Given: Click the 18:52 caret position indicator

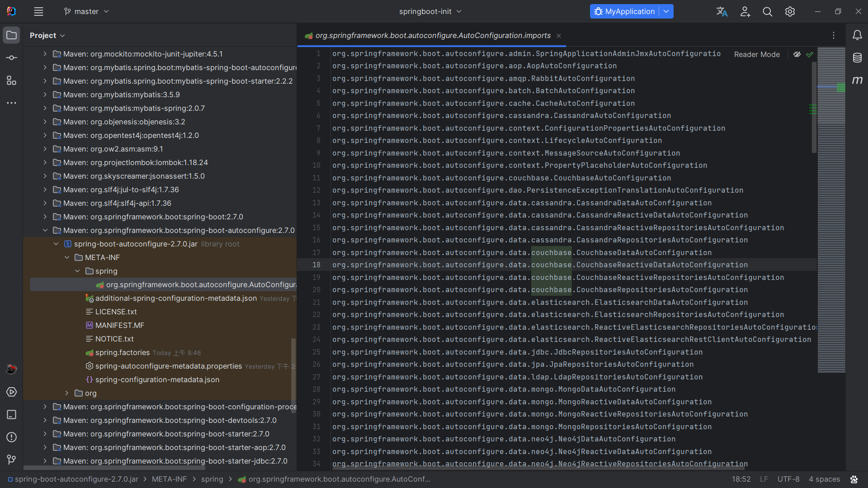Looking at the screenshot, I should click(741, 479).
